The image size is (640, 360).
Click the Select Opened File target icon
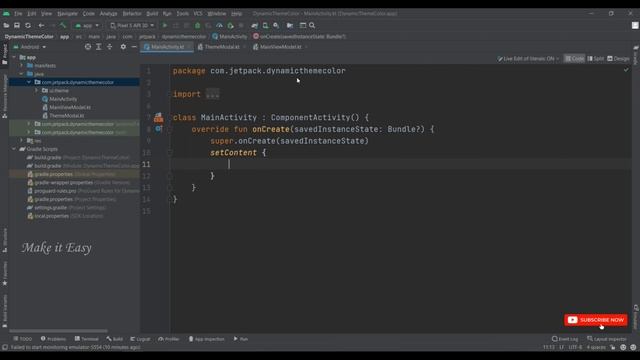88,47
